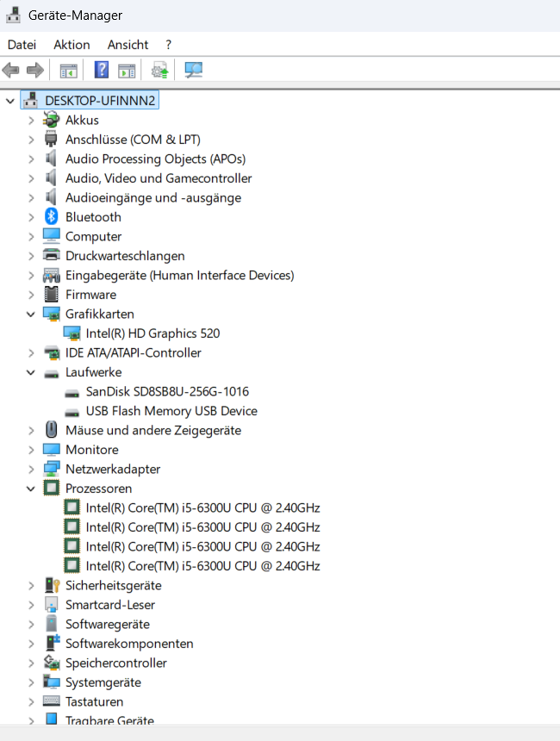The image size is (560, 741).
Task: Open the ? help menu
Action: coord(168,45)
